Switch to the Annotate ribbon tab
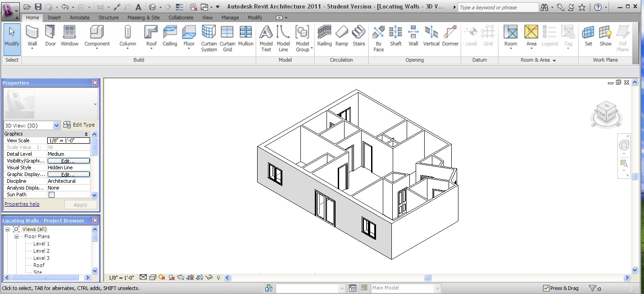The height and width of the screenshot is (294, 644). pyautogui.click(x=79, y=18)
